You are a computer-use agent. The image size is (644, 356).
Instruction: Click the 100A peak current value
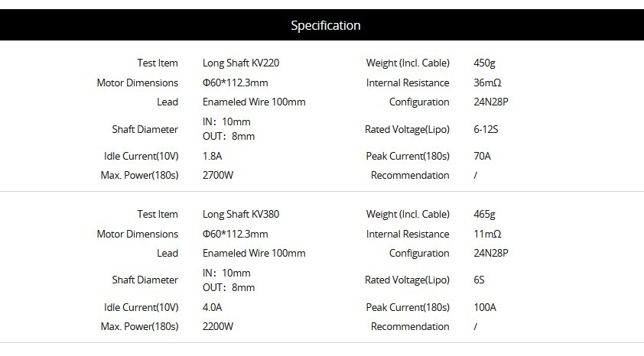click(x=485, y=308)
